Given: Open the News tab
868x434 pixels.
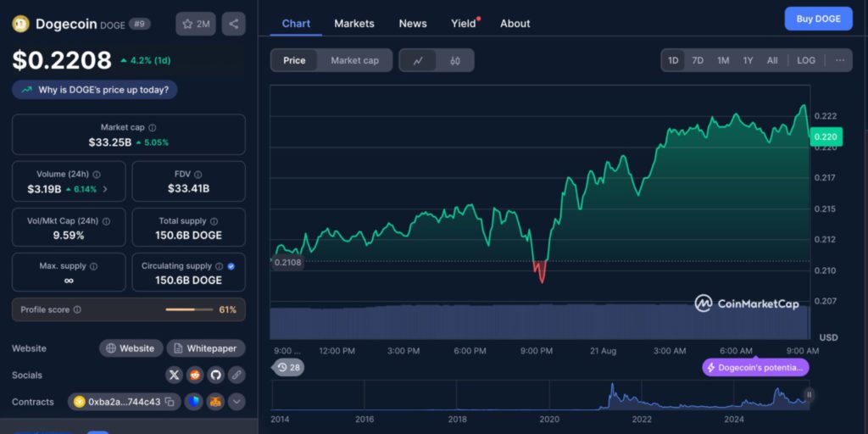Looking at the screenshot, I should coord(413,24).
